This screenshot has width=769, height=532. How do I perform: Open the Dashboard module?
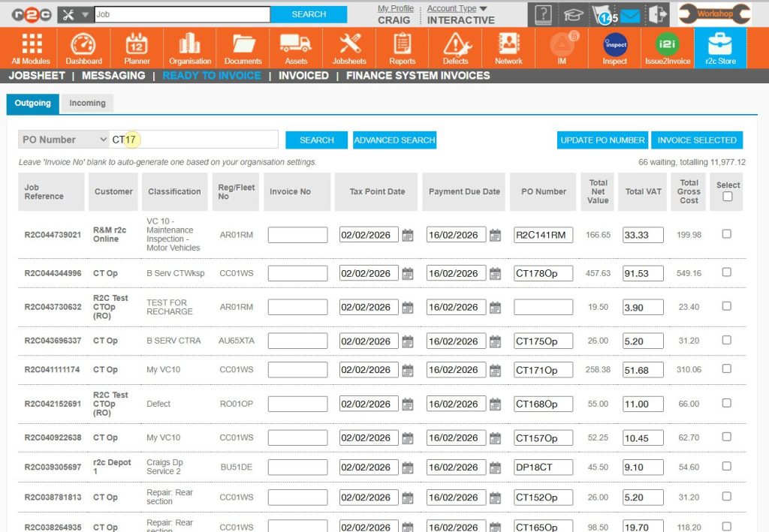coord(83,48)
